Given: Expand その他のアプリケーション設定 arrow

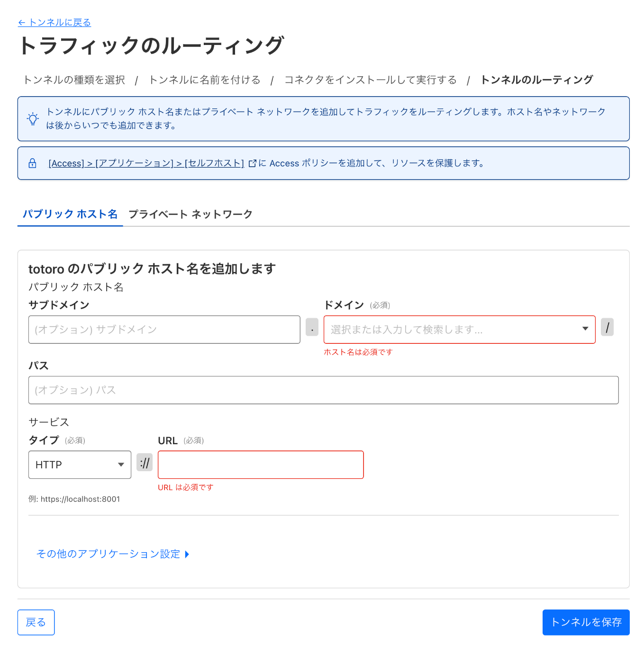Looking at the screenshot, I should [x=187, y=554].
